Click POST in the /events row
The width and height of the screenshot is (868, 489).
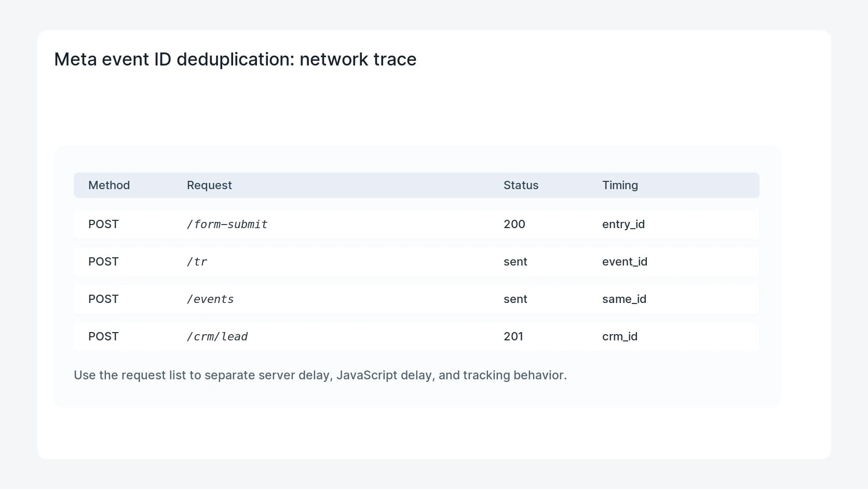click(x=103, y=299)
